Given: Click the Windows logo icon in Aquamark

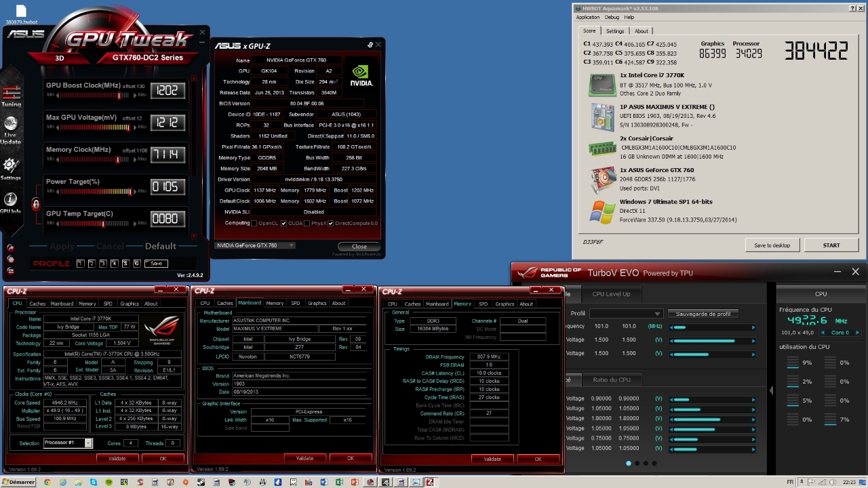Looking at the screenshot, I should (601, 211).
